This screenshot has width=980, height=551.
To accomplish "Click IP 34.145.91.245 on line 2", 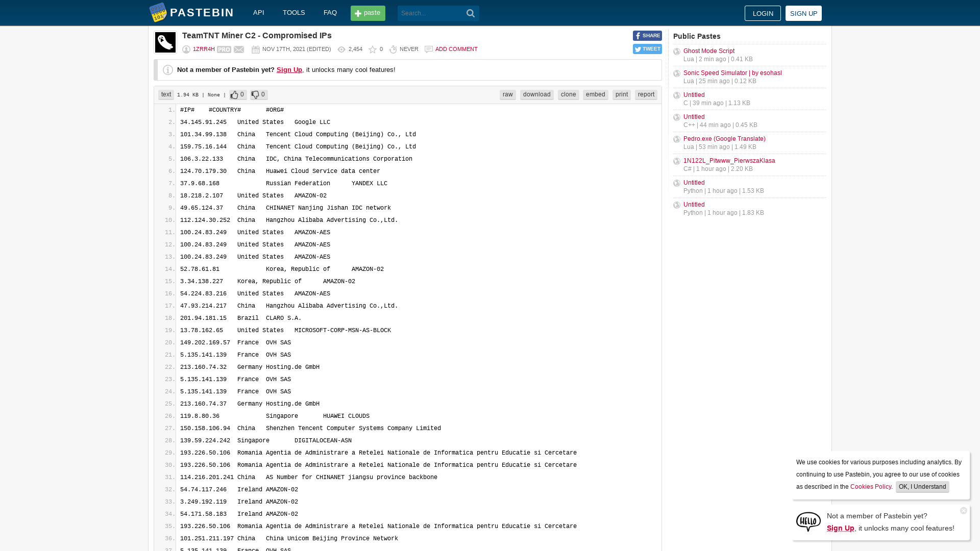I will click(x=203, y=122).
